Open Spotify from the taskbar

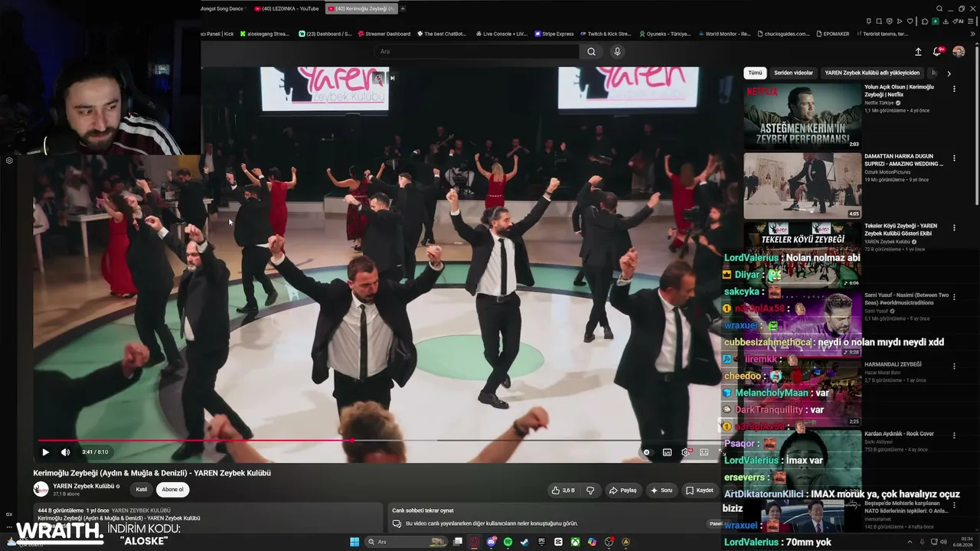[x=508, y=542]
